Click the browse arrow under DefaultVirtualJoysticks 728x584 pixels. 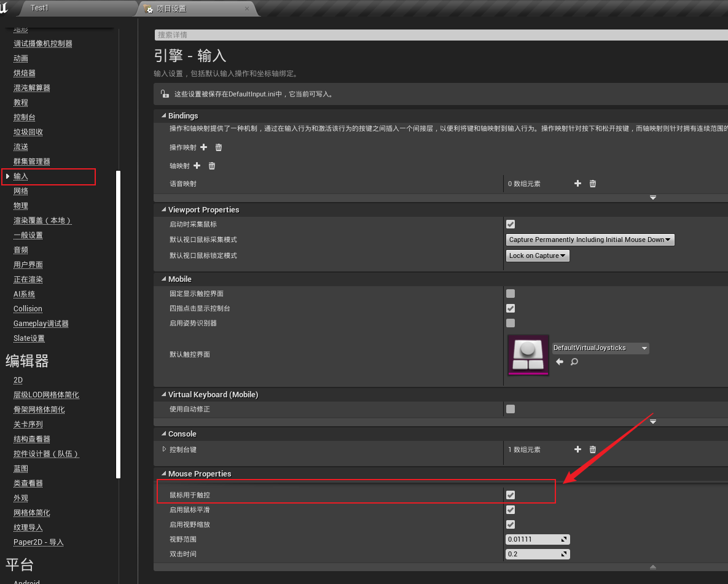click(x=559, y=362)
